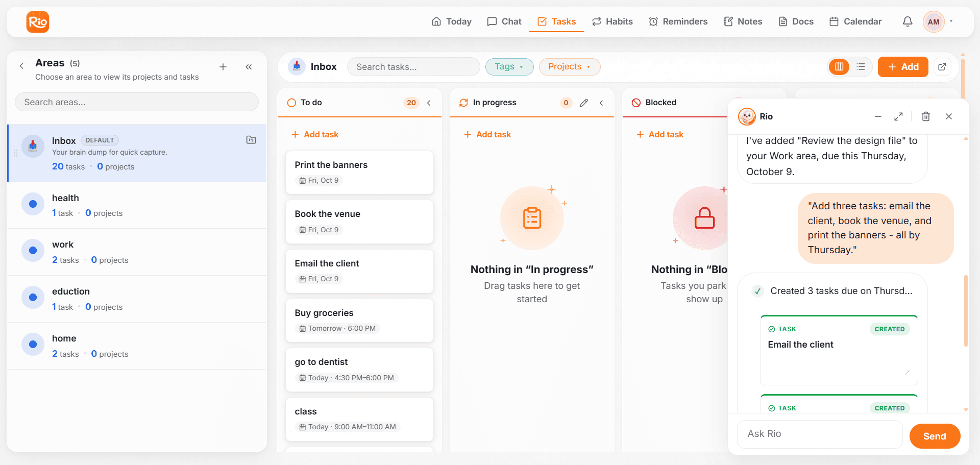Open the notifications bell

[x=908, y=22]
